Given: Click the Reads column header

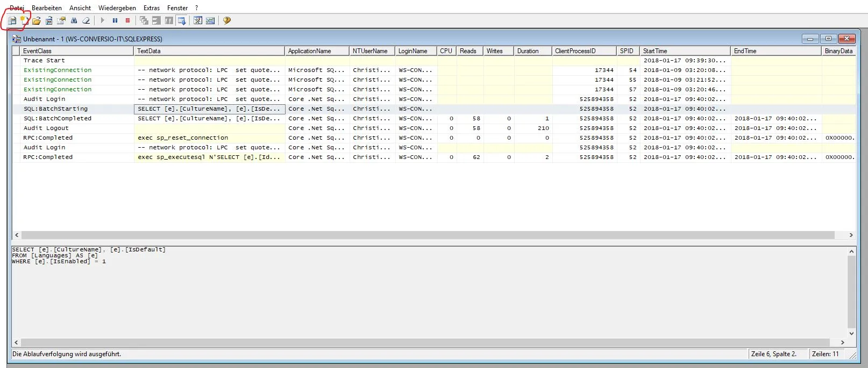Looking at the screenshot, I should tap(470, 51).
